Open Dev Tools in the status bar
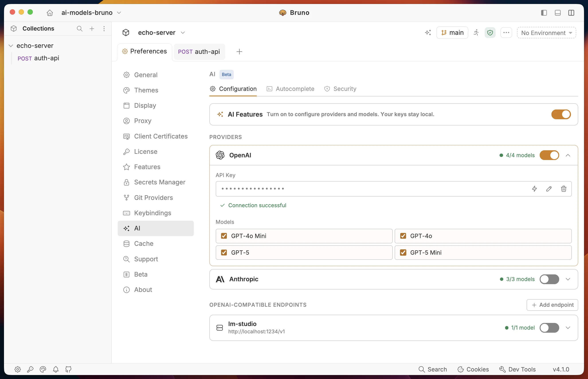 [517, 369]
